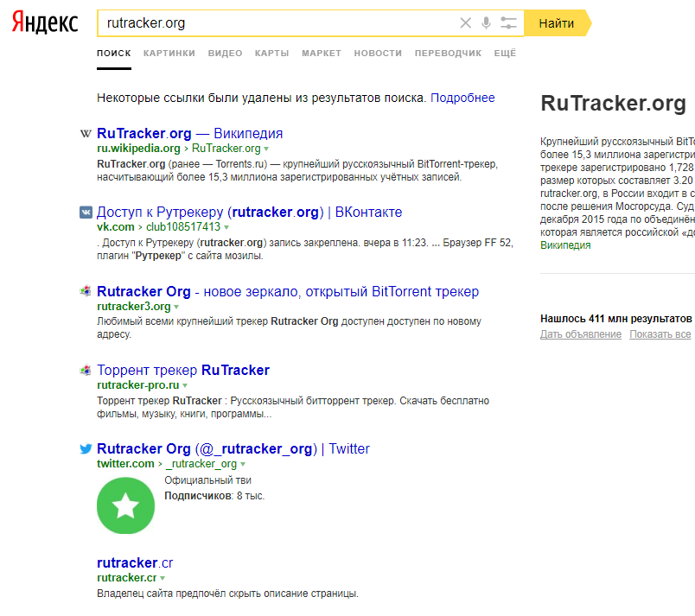The height and width of the screenshot is (616, 695).
Task: Click the Wikipedia favicon next to RuTracker.org result
Action: (86, 134)
